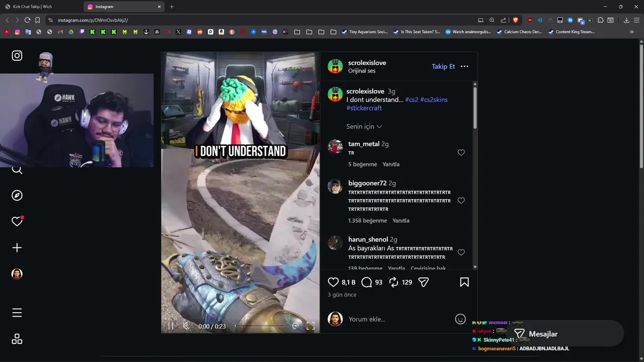The height and width of the screenshot is (362, 644).
Task: Unmute the video sound
Action: coord(186,326)
